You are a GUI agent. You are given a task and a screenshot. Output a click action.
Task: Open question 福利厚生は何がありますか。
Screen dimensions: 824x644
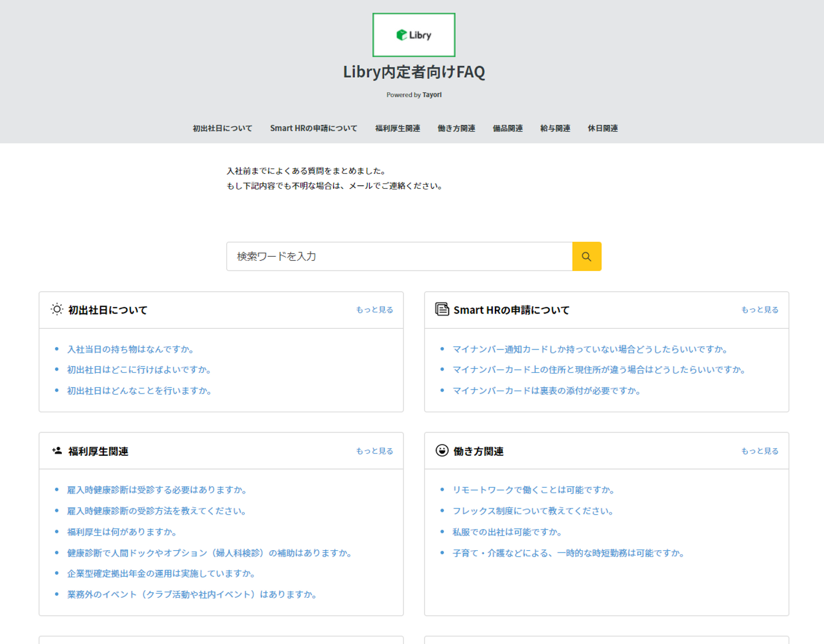coord(123,532)
